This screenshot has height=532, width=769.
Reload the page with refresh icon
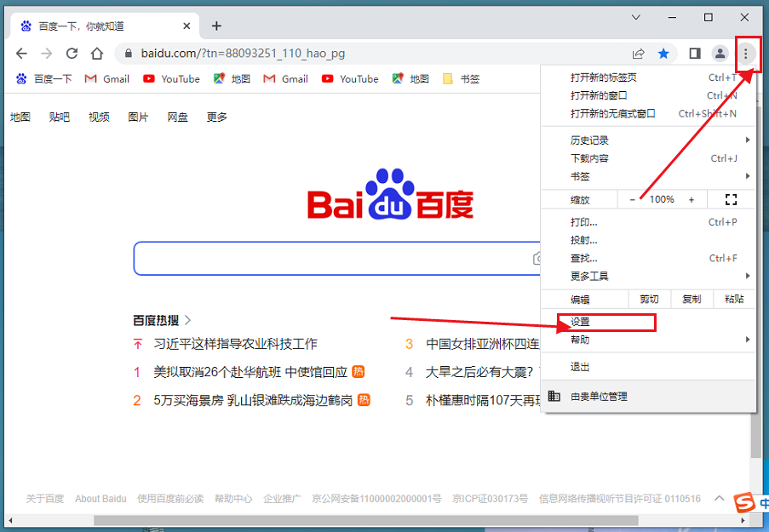tap(72, 53)
